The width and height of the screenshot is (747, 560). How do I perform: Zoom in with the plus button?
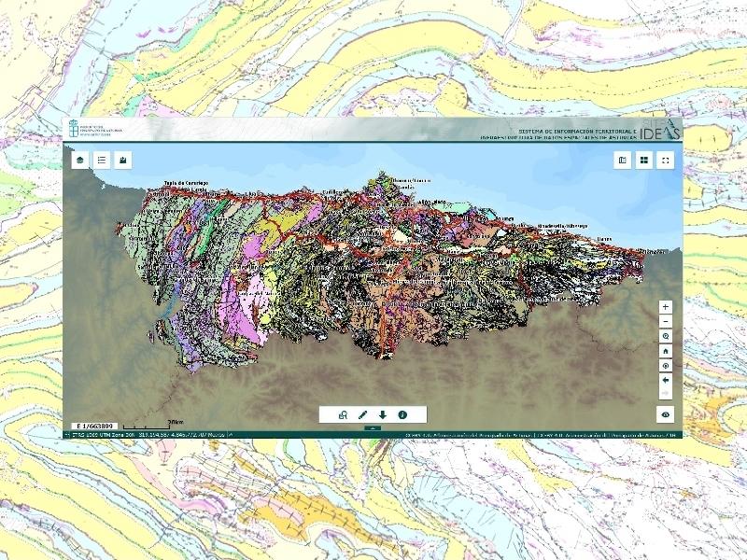666,307
